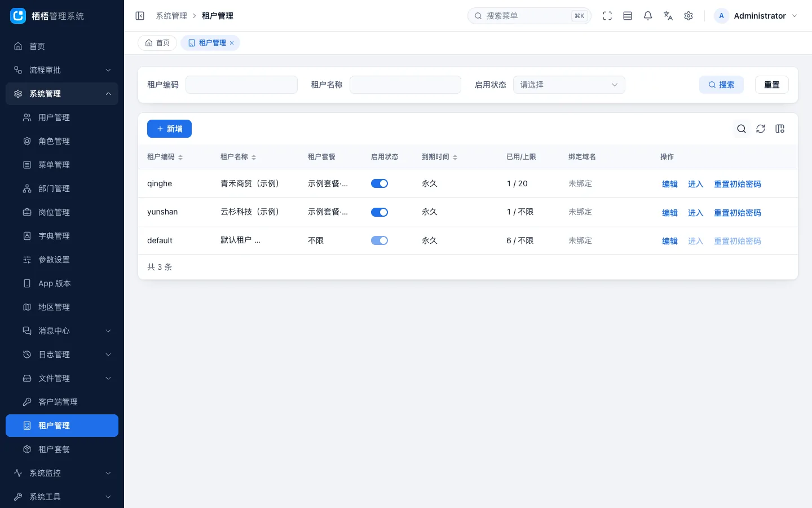Open the language translation icon
Image resolution: width=812 pixels, height=508 pixels.
tap(668, 16)
